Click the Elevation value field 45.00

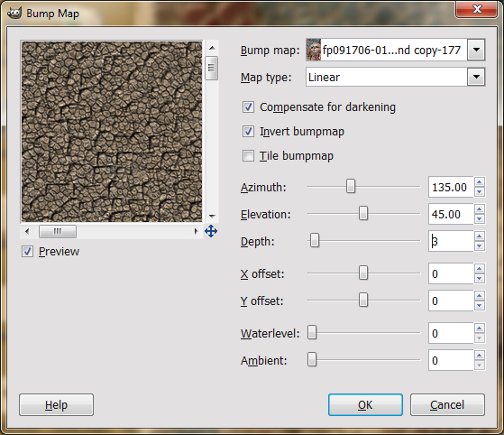point(451,214)
